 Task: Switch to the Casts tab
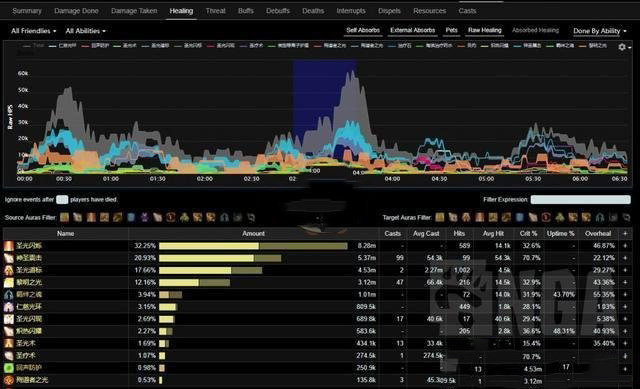coord(467,11)
